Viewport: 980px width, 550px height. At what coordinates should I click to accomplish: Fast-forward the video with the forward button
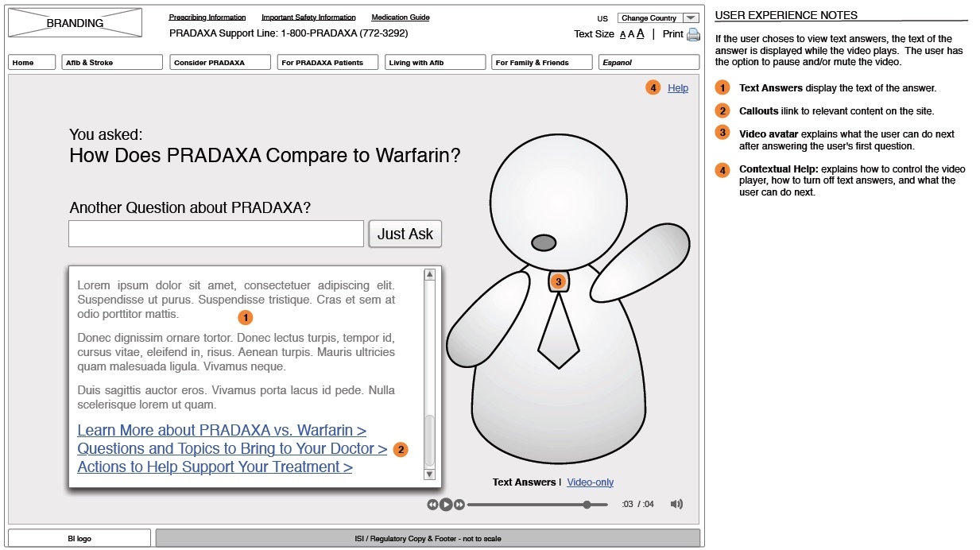click(x=459, y=504)
